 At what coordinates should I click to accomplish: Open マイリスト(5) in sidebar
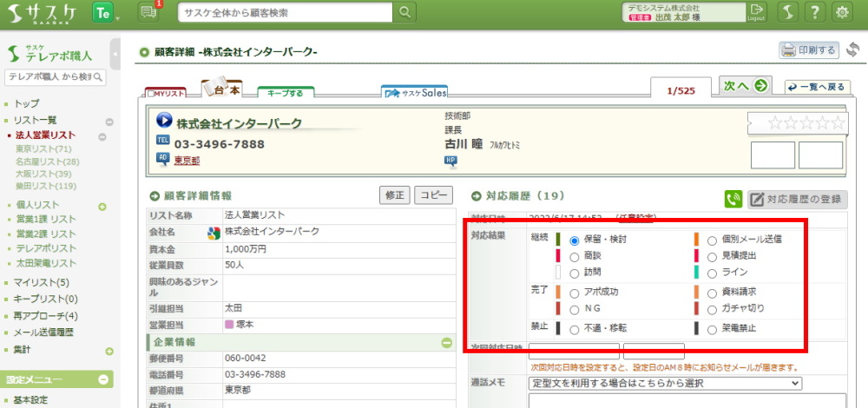[x=42, y=283]
